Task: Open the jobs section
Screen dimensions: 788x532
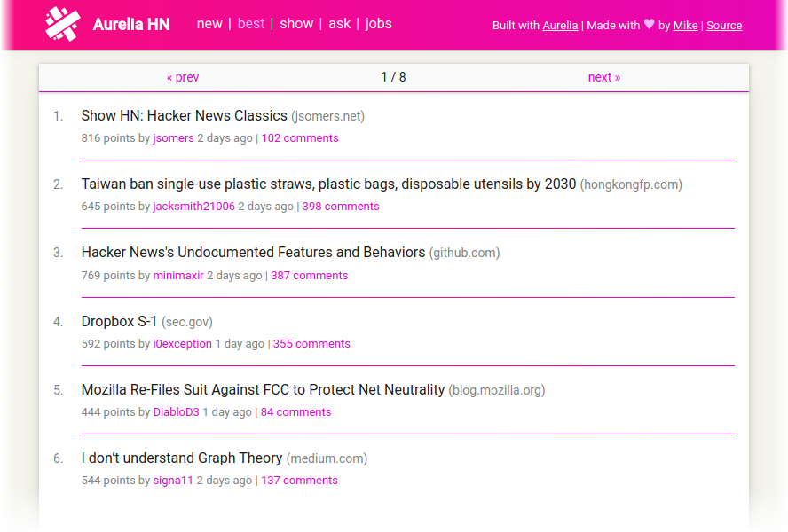Action: [x=378, y=24]
